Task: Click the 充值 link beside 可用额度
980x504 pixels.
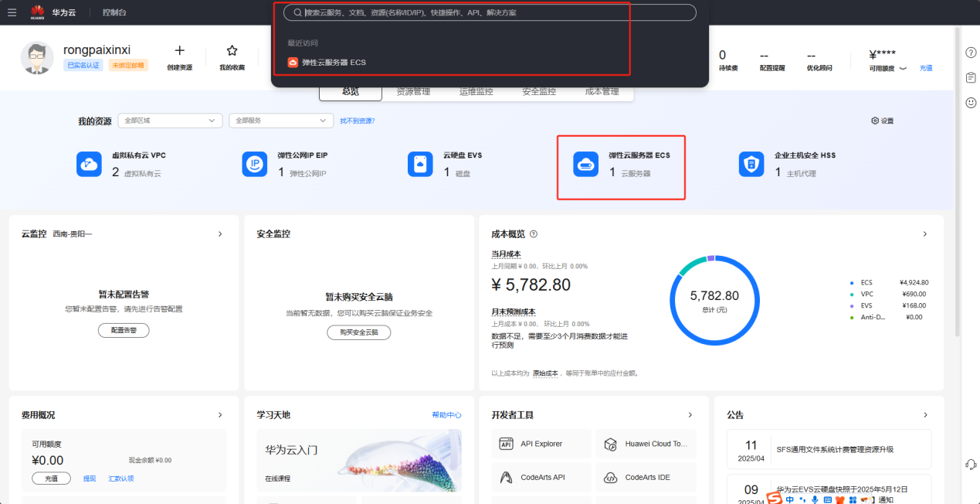Action: click(926, 68)
